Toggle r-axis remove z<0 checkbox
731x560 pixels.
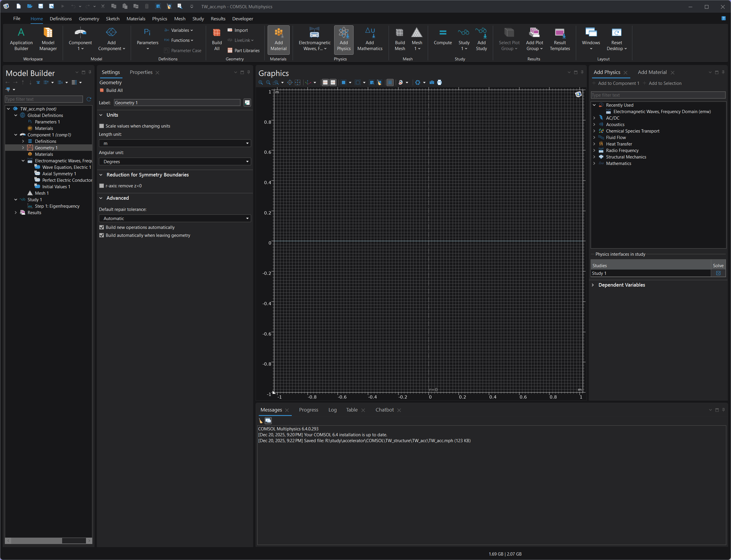[102, 186]
